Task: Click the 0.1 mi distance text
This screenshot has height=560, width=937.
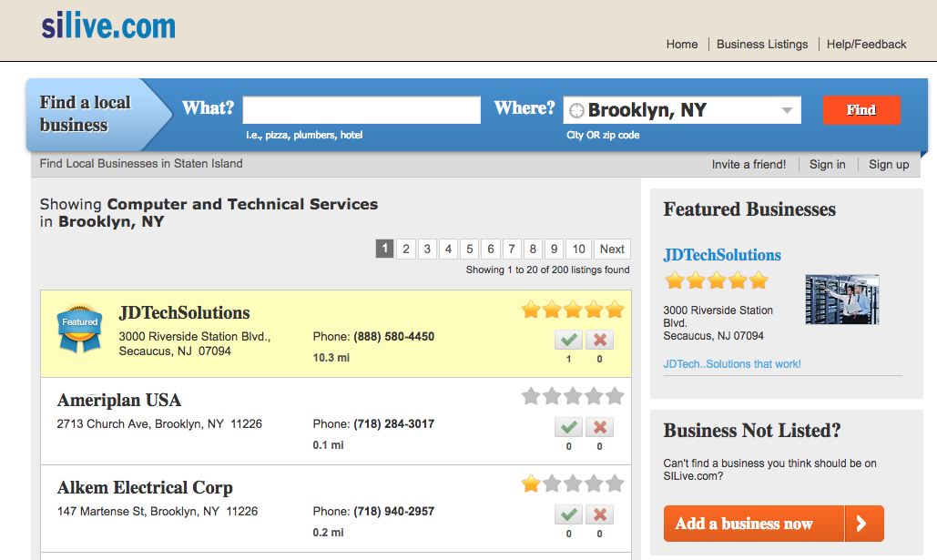Action: point(328,444)
